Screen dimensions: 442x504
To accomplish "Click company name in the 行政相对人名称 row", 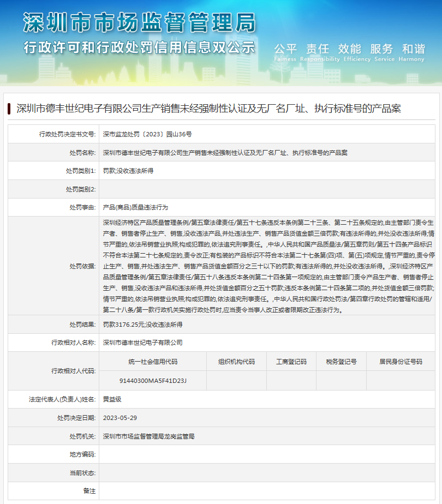I will point(143,343).
